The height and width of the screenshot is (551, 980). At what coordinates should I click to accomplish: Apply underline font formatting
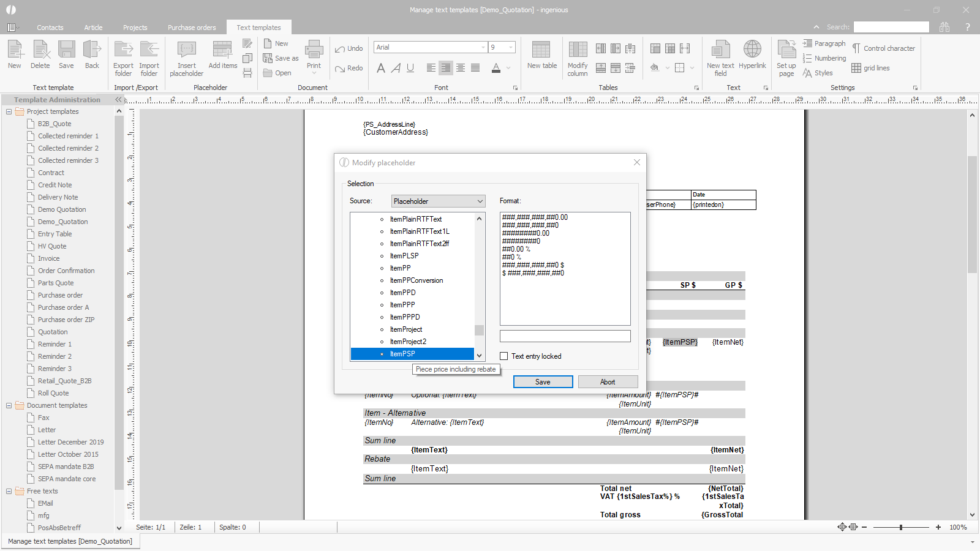[x=410, y=68]
